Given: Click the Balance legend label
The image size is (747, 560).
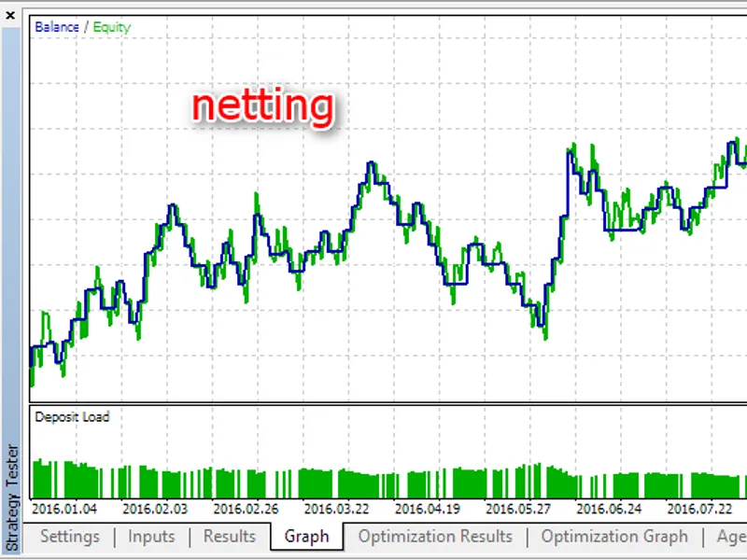Looking at the screenshot, I should pos(57,27).
